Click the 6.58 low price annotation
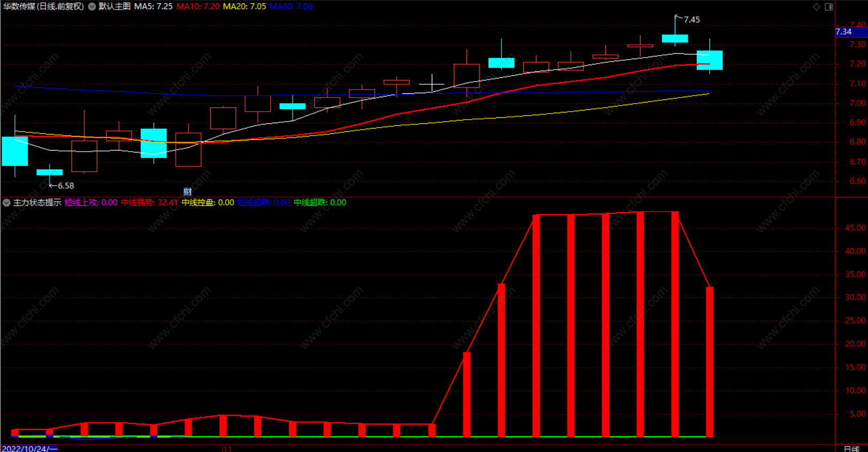Viewport: 868px width, 452px height. coord(66,186)
